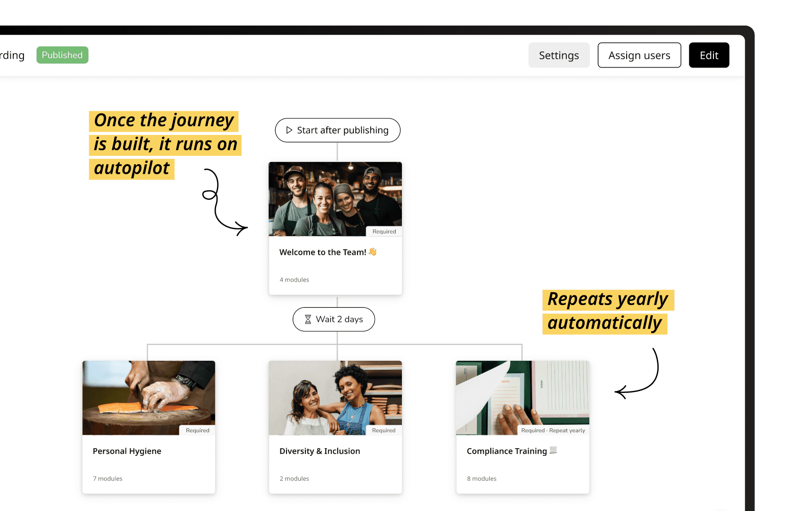Image resolution: width=812 pixels, height=511 pixels.
Task: Click the 8 modules label on Compliance Training
Action: [x=482, y=479]
